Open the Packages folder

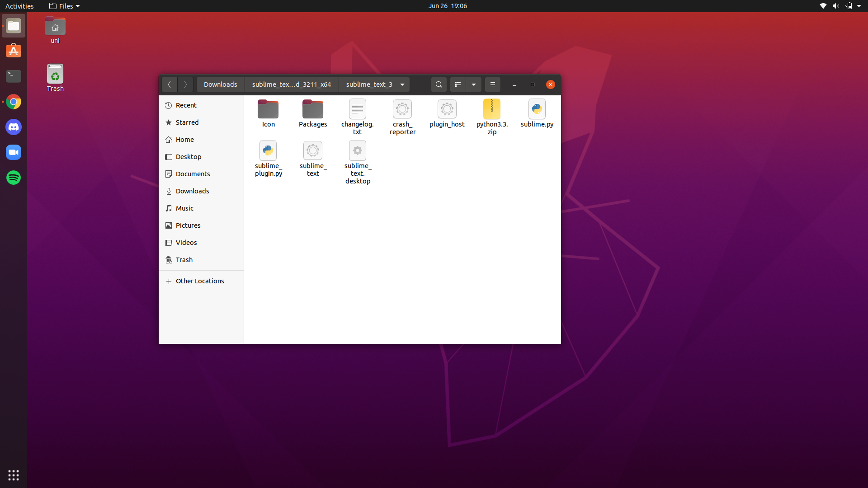click(312, 113)
